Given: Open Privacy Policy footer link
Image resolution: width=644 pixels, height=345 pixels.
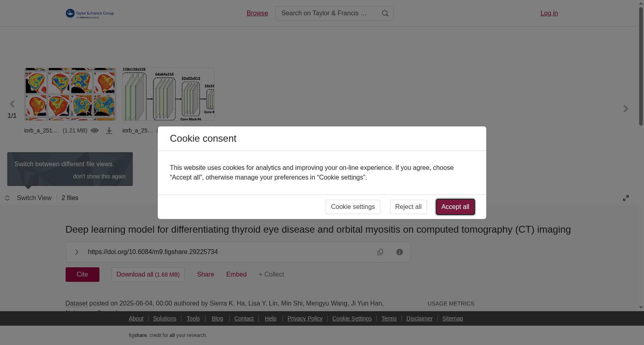Looking at the screenshot, I should 305,318.
